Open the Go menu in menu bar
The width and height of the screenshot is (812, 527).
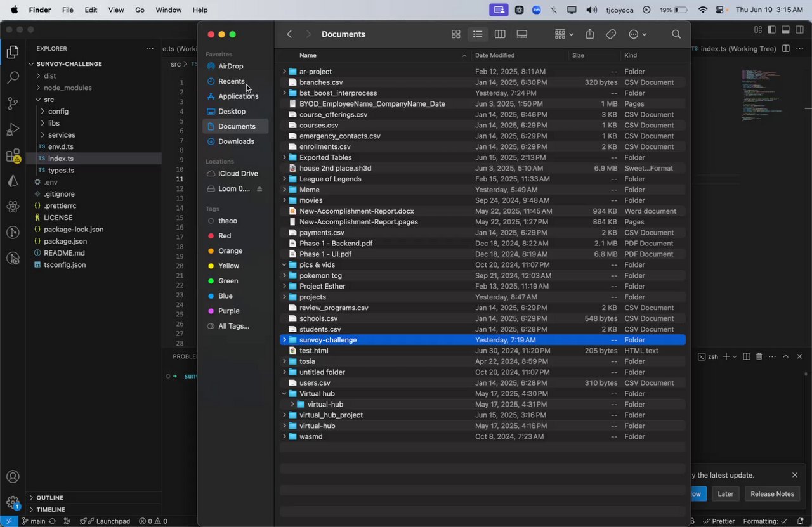[140, 10]
